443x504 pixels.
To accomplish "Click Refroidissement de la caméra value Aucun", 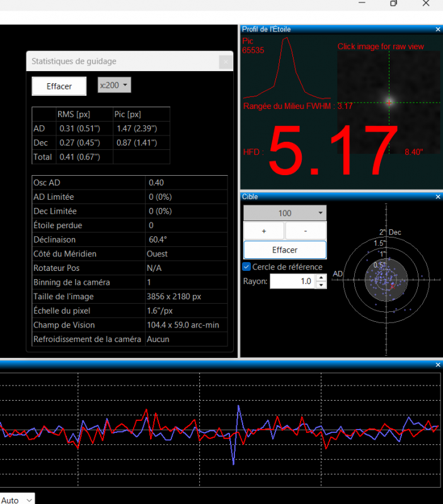I will pos(158,339).
